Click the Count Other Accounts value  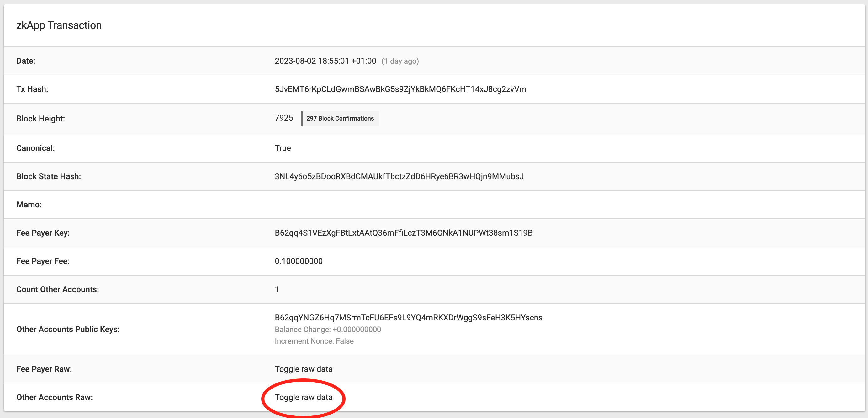[277, 289]
